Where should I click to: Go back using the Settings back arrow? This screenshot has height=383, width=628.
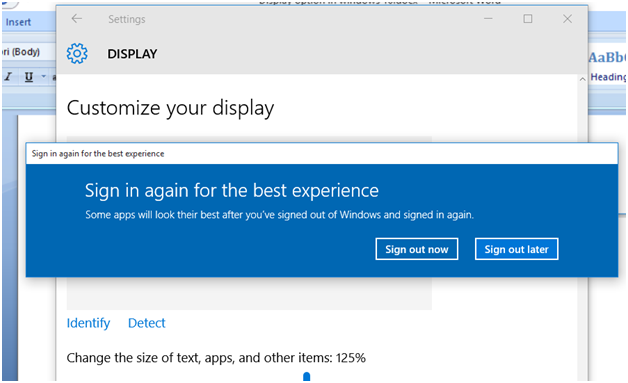76,18
